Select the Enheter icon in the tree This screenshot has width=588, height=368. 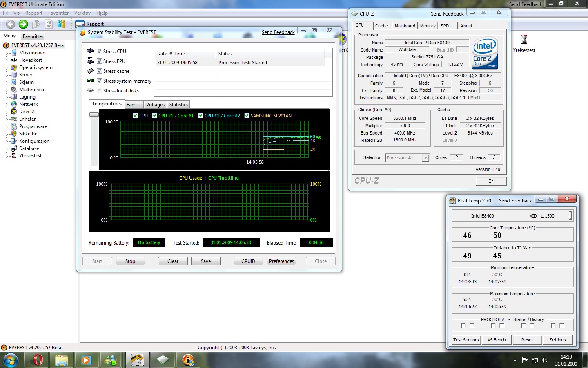[14, 119]
